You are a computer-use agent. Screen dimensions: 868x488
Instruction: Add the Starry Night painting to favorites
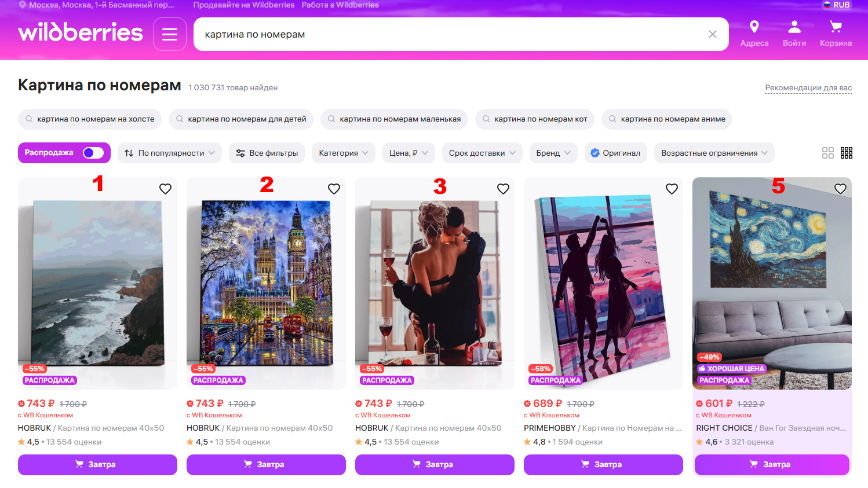pyautogui.click(x=840, y=189)
